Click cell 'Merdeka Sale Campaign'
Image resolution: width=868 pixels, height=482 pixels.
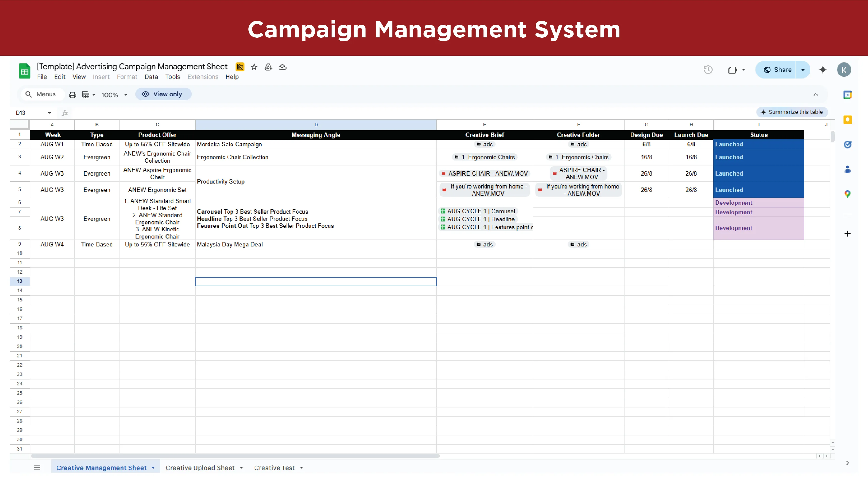316,144
